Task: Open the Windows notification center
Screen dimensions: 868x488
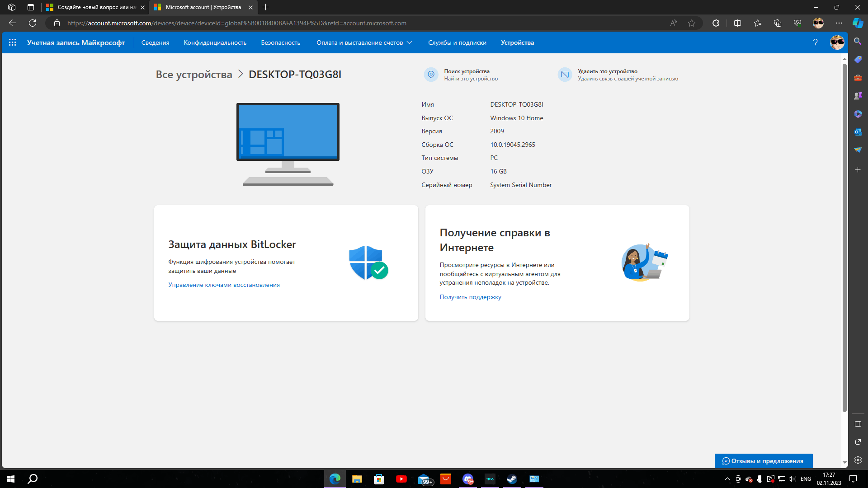Action: [x=853, y=479]
